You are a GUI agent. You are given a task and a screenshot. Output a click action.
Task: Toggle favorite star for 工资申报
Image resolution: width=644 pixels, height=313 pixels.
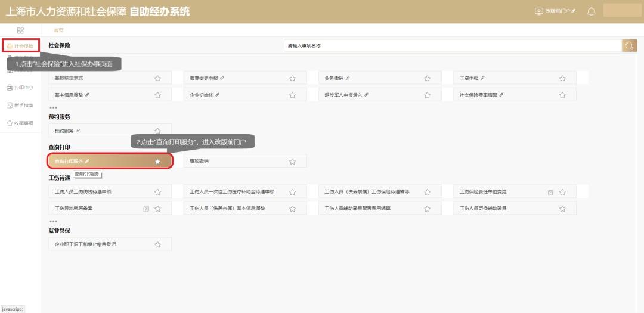pyautogui.click(x=562, y=78)
